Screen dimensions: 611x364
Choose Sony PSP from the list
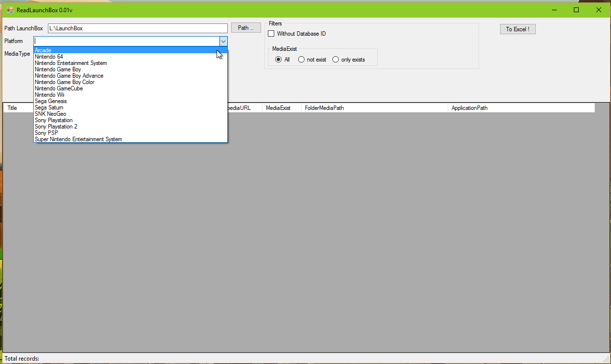[x=131, y=133]
